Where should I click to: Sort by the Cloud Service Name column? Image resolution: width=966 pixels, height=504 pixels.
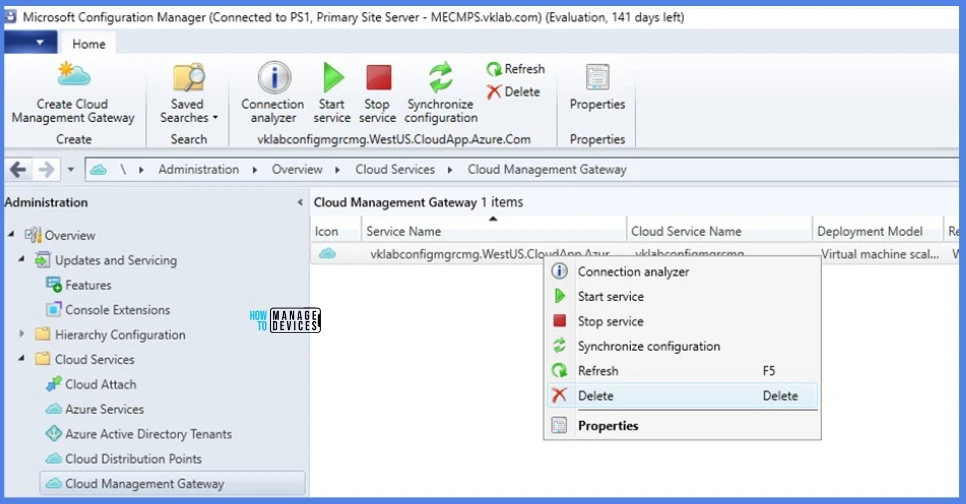[x=720, y=231]
